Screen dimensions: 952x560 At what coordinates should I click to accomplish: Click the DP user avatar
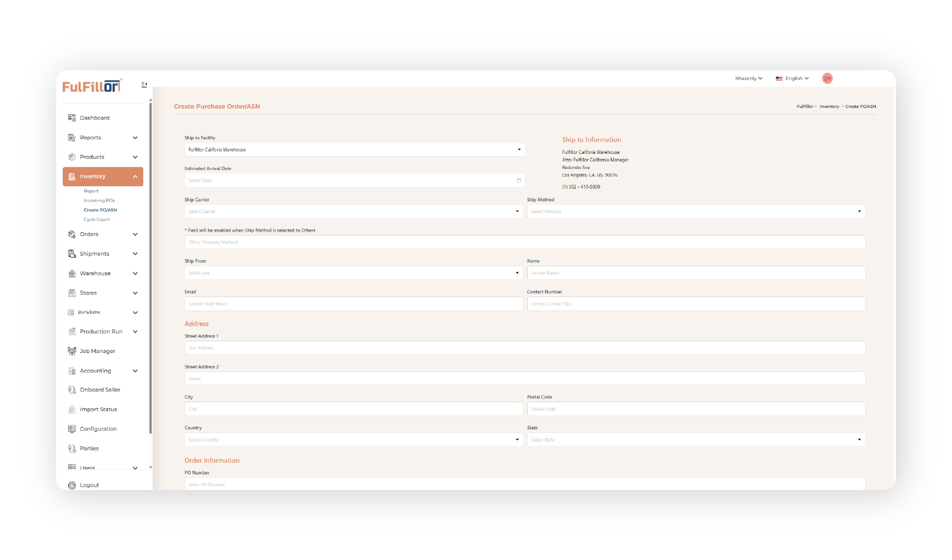tap(827, 79)
